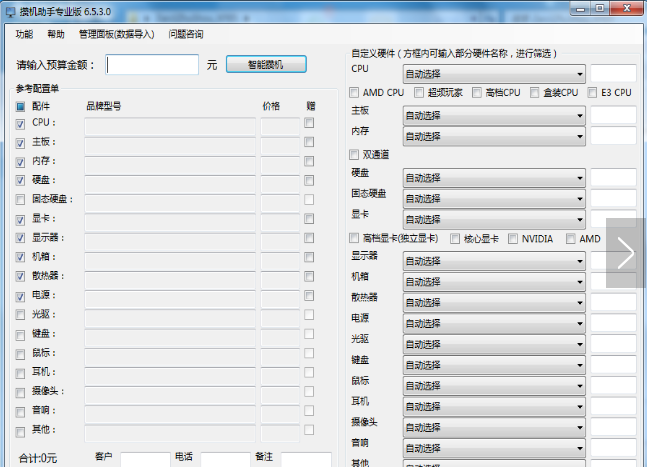This screenshot has height=467, width=647.
Task: Open the custom 显示器 dropdown
Action: coord(494,261)
